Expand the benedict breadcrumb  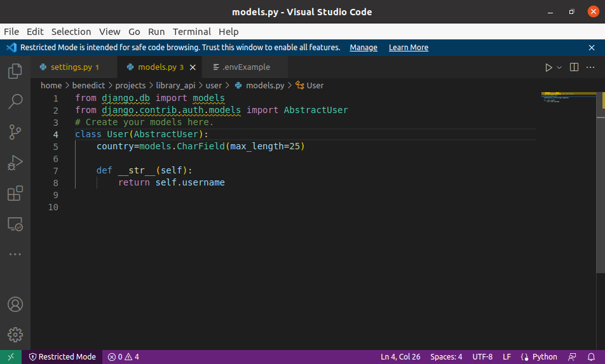pyautogui.click(x=88, y=85)
